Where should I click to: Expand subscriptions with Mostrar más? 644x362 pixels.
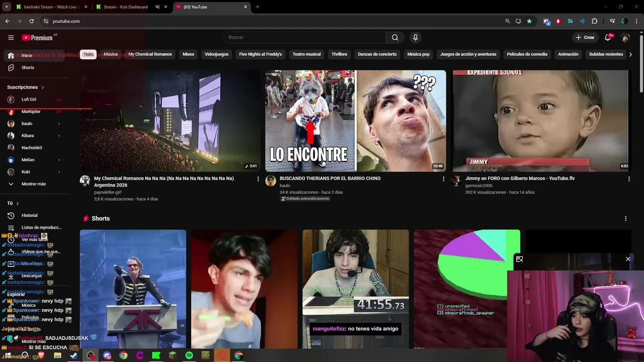[x=35, y=184]
